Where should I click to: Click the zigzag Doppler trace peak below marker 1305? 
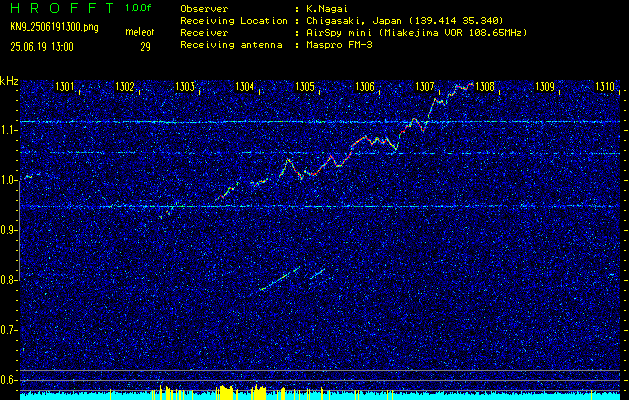(x=287, y=160)
